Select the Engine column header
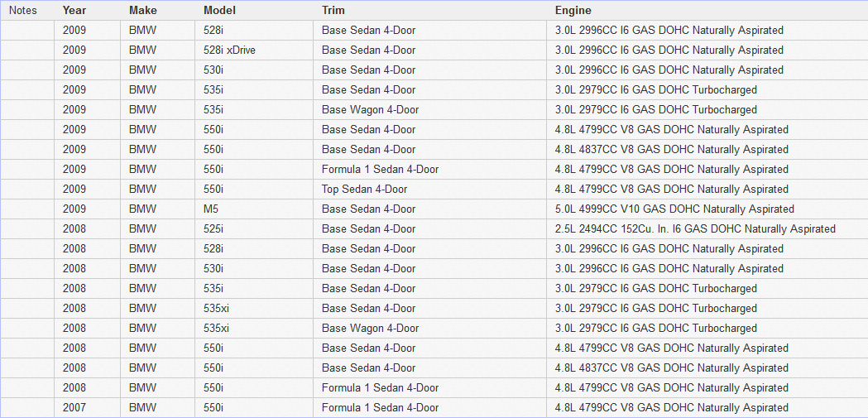868x418 pixels. (x=573, y=10)
